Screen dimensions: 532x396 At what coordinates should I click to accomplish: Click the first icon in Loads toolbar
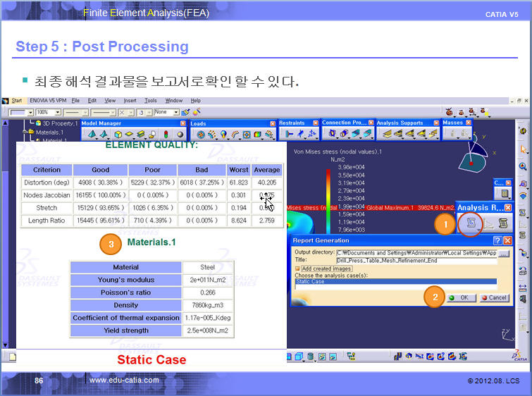[x=200, y=134]
